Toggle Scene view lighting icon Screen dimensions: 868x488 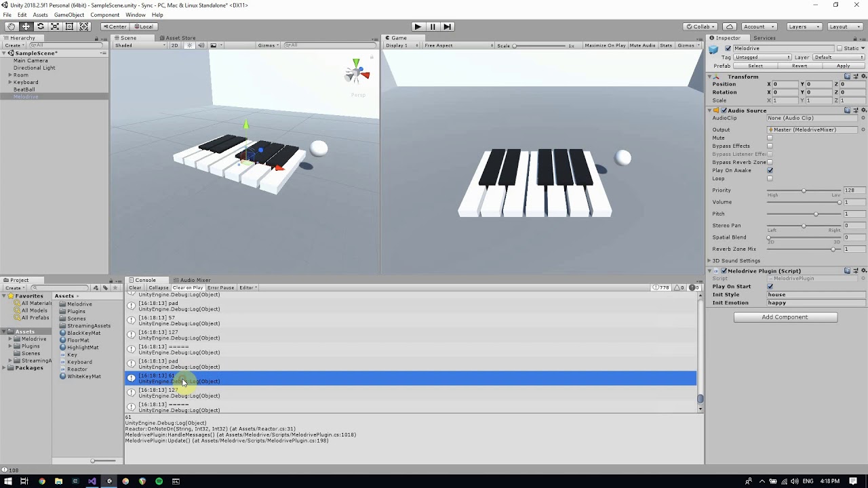[x=191, y=45]
